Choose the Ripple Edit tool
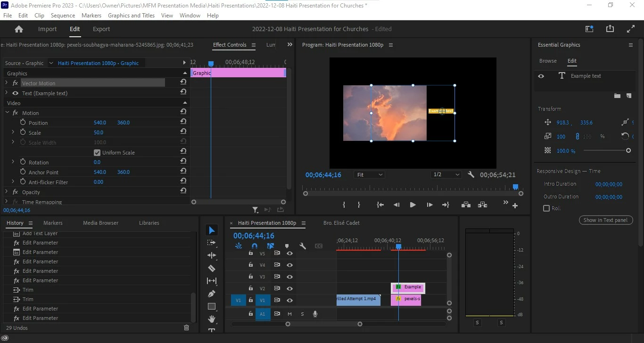This screenshot has width=644, height=343. click(x=212, y=255)
